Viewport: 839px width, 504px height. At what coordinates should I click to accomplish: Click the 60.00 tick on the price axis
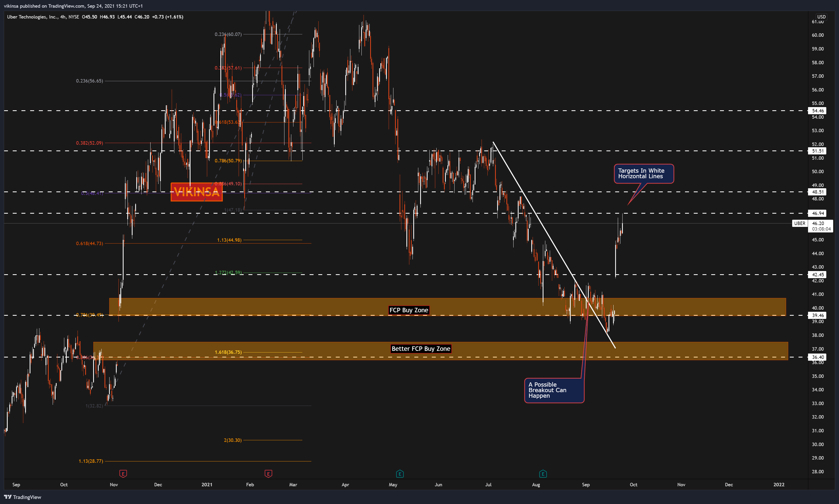[x=818, y=35]
